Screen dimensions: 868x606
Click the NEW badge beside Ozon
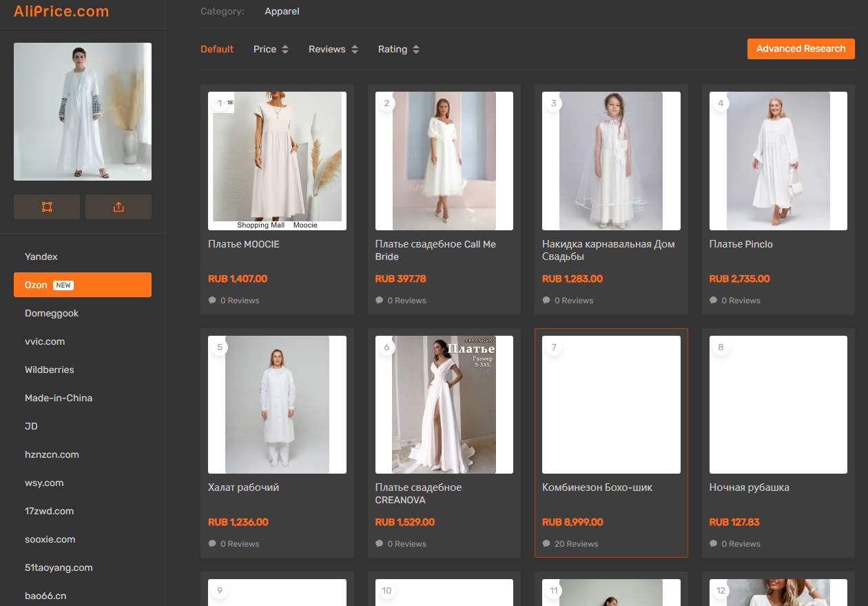pyautogui.click(x=63, y=285)
